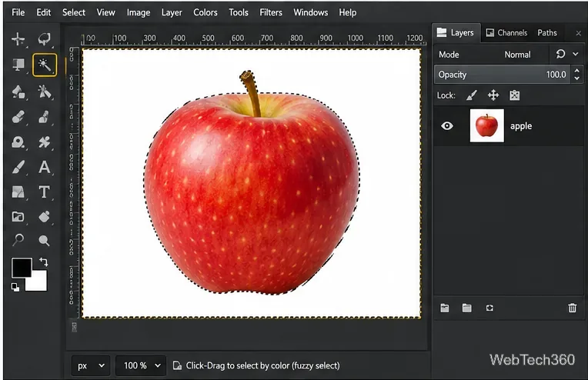This screenshot has height=380, width=588.
Task: Open the Colors menu
Action: click(x=205, y=12)
